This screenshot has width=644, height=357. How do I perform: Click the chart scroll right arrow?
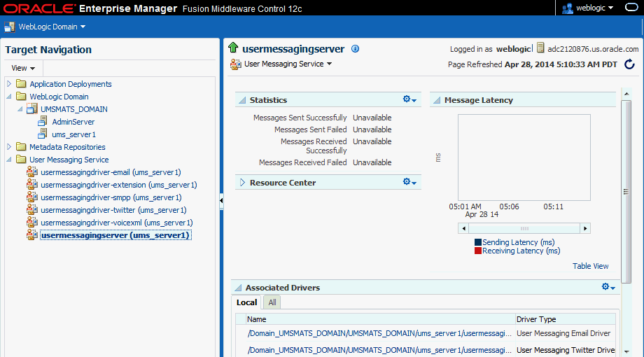585,228
